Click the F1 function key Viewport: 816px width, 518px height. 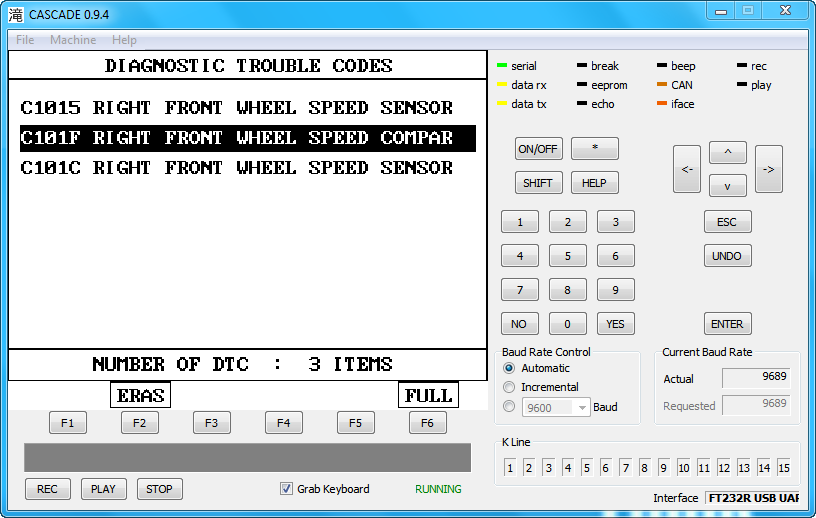[68, 423]
